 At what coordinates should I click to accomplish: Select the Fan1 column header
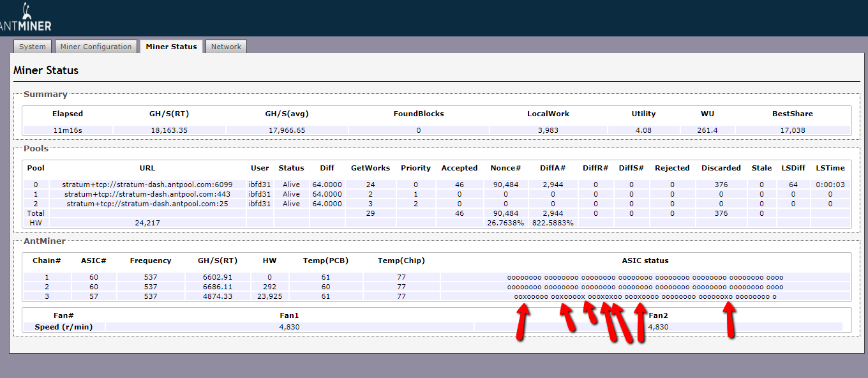289,315
